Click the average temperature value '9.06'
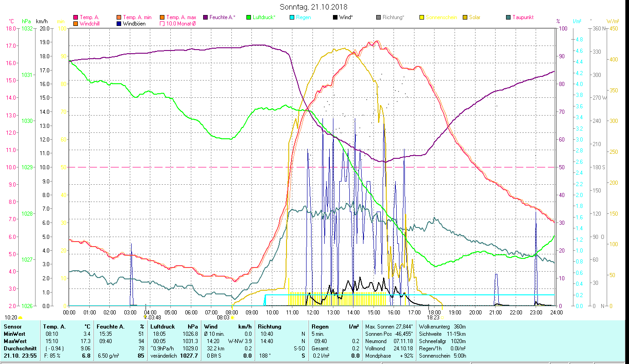The width and height of the screenshot is (629, 364). [x=85, y=349]
